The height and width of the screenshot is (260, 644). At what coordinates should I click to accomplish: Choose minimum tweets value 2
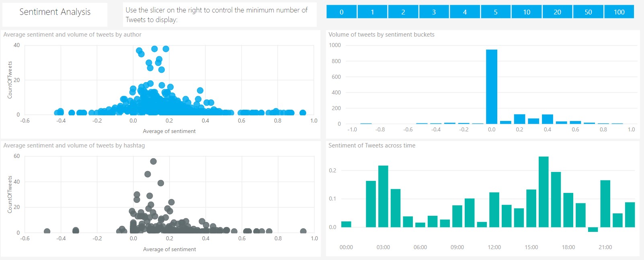pos(403,12)
